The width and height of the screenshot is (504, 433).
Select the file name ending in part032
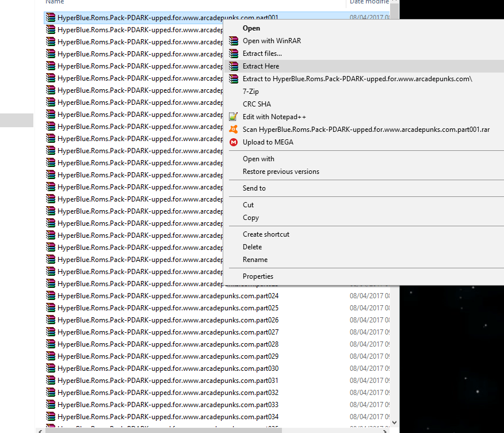(168, 393)
